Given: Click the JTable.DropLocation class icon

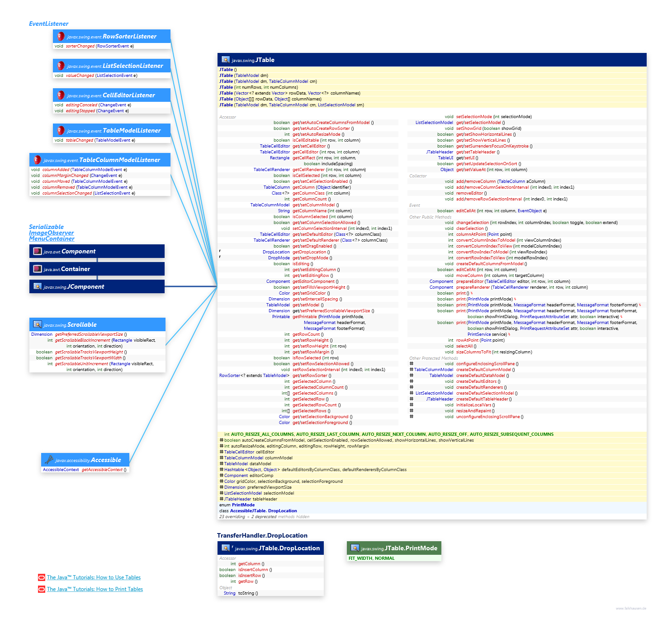Looking at the screenshot, I should [x=225, y=548].
